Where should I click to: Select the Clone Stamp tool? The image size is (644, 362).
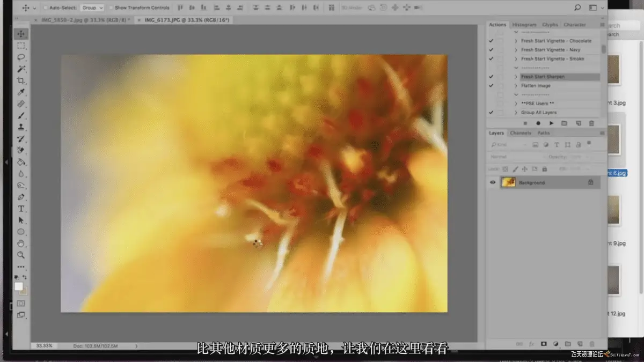tap(21, 128)
